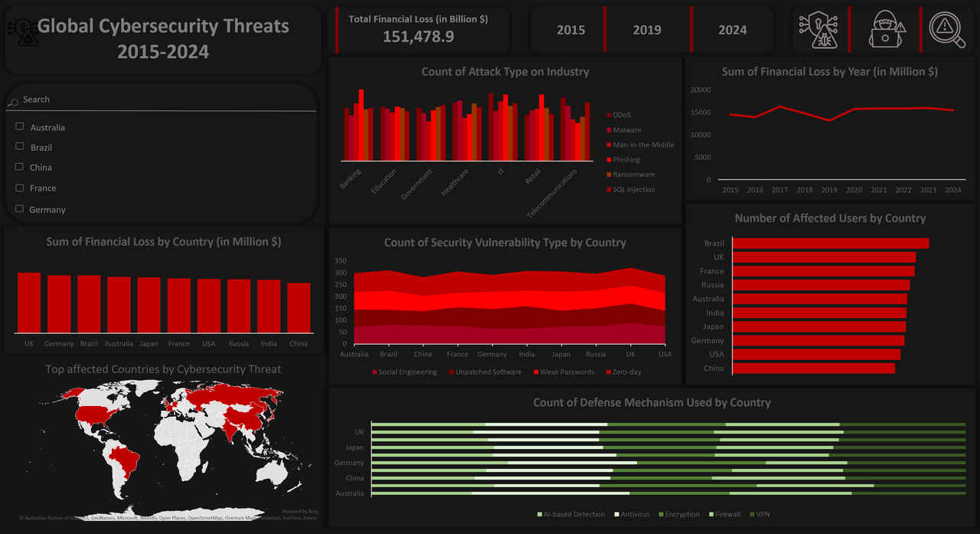Click Brazil bar in affected users chart

(x=831, y=244)
